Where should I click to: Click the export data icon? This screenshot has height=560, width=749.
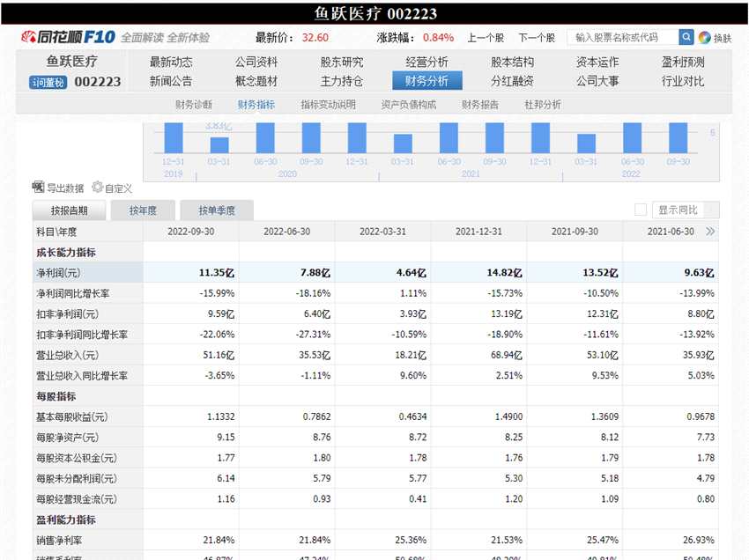click(x=38, y=187)
